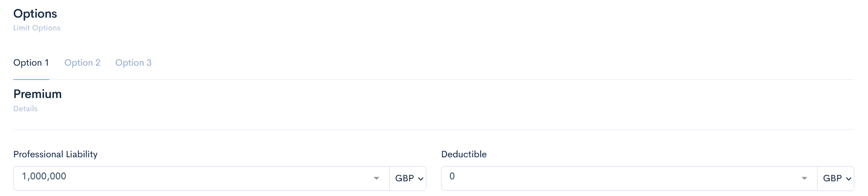Click the chevron beside Professional Liability GBP
Screen dimensions: 868x196
pyautogui.click(x=421, y=179)
